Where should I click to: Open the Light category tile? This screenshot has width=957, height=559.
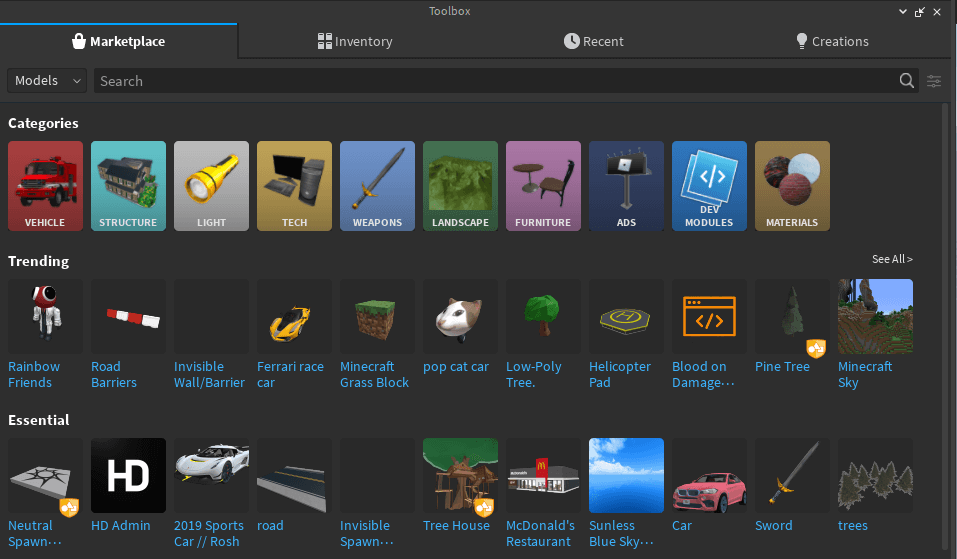(x=211, y=186)
